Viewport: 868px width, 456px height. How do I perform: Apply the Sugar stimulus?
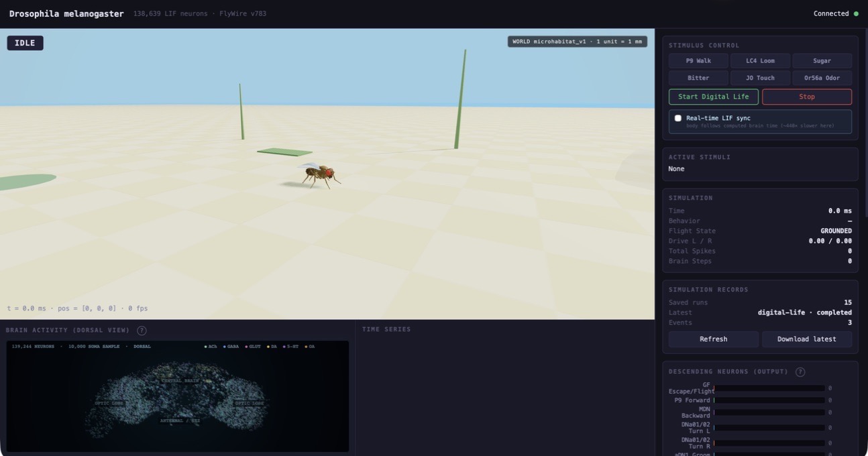coord(822,61)
